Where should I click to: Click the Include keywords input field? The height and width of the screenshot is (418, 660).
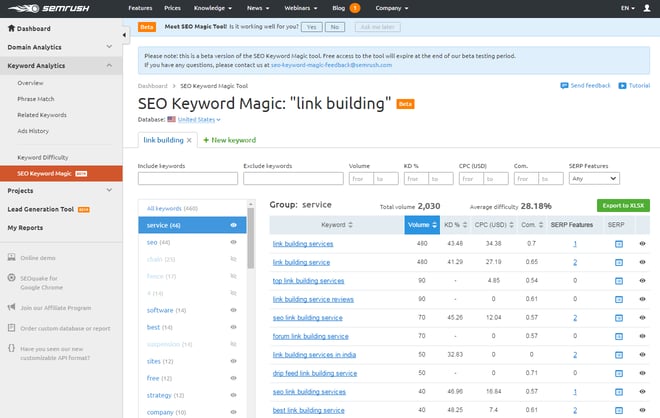188,178
